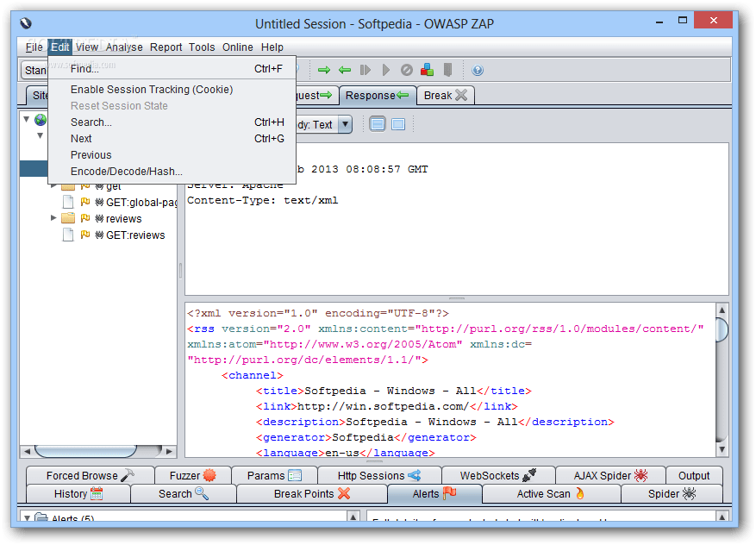Choose Search... in the Edit menu
The height and width of the screenshot is (545, 756).
172,122
